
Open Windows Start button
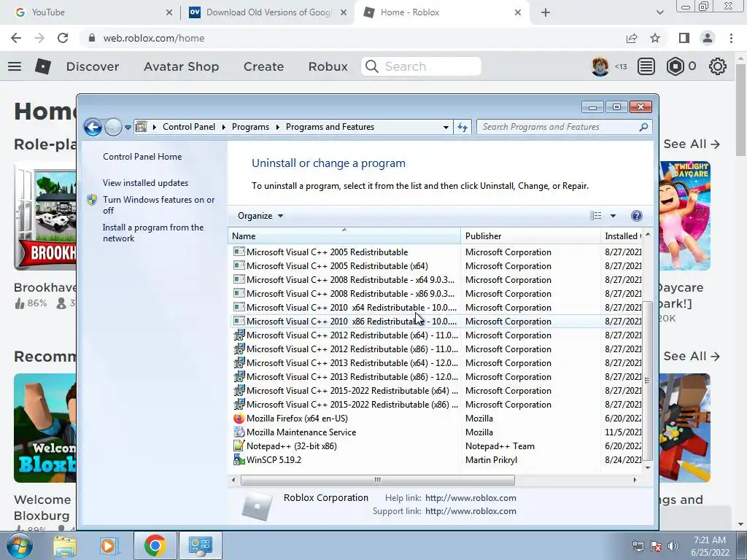point(20,545)
